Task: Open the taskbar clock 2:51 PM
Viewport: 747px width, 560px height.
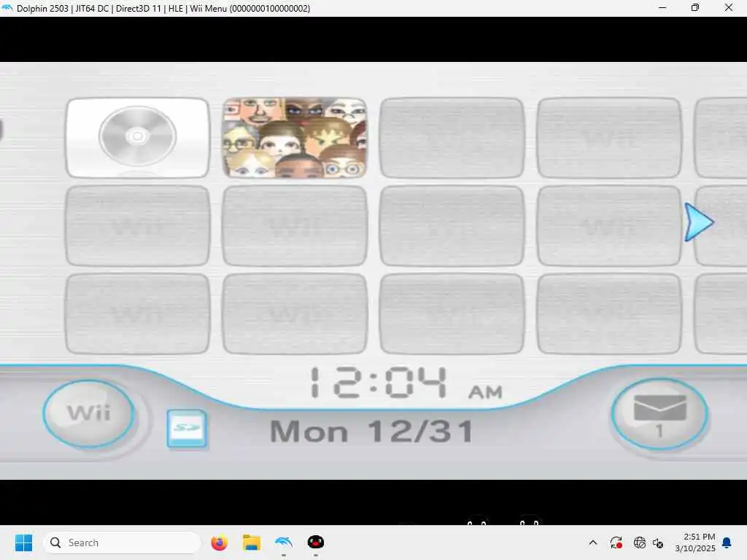Action: (695, 542)
